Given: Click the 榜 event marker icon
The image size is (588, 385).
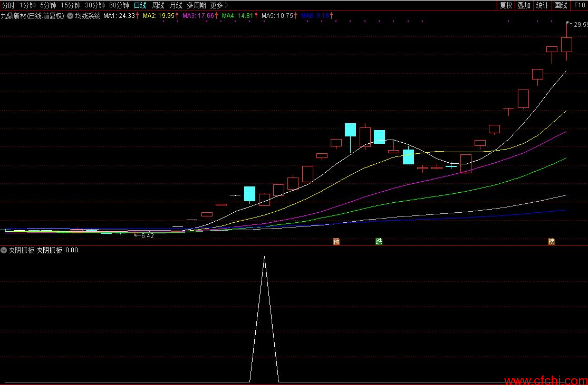Looking at the screenshot, I should 551,242.
